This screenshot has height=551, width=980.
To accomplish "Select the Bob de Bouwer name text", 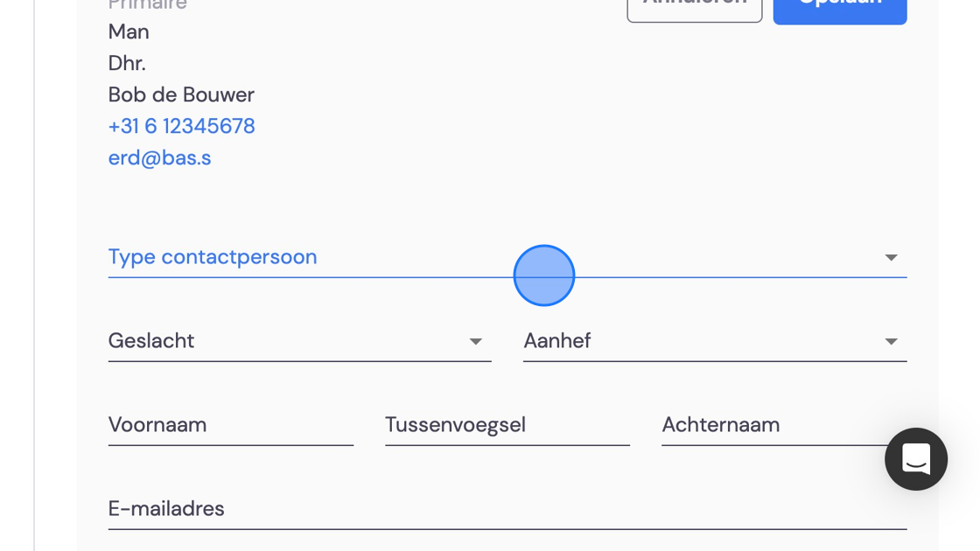I will pos(180,95).
